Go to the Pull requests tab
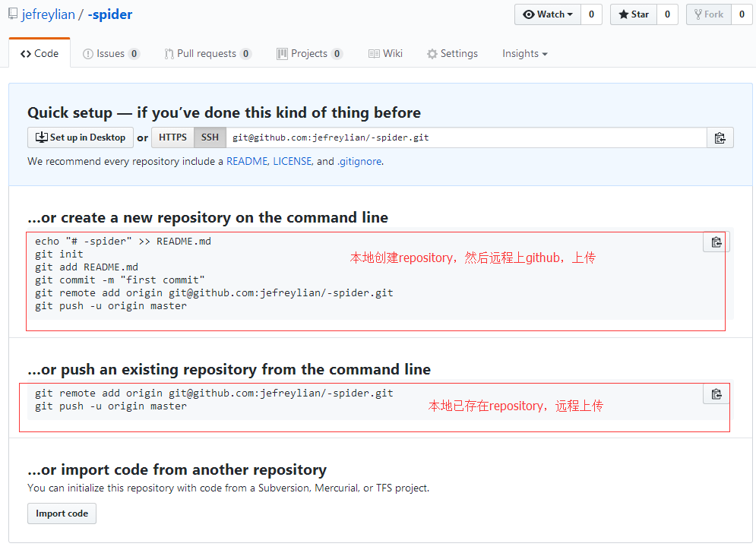756x553 pixels. click(207, 53)
